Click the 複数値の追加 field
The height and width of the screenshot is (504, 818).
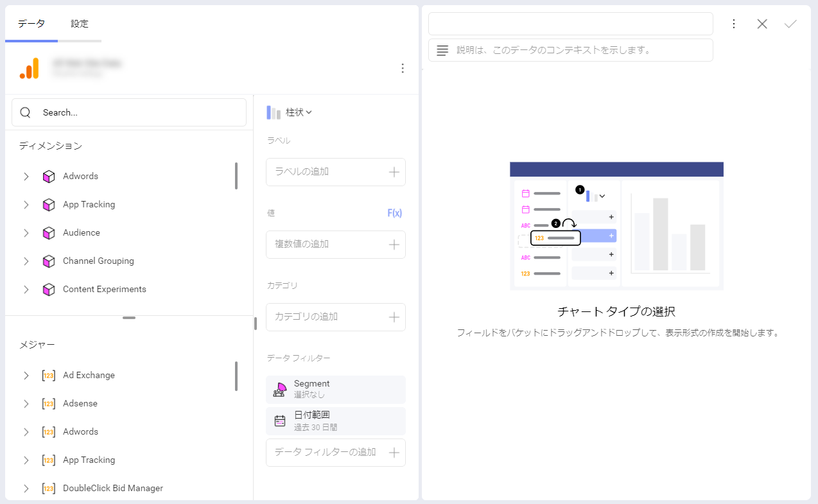tap(336, 245)
